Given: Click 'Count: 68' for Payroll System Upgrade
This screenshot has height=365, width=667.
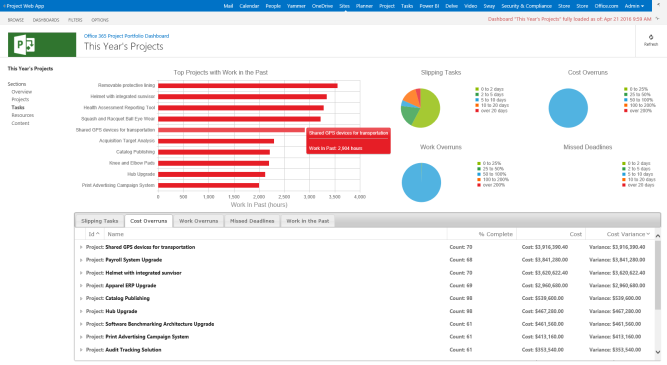Looking at the screenshot, I should (461, 260).
